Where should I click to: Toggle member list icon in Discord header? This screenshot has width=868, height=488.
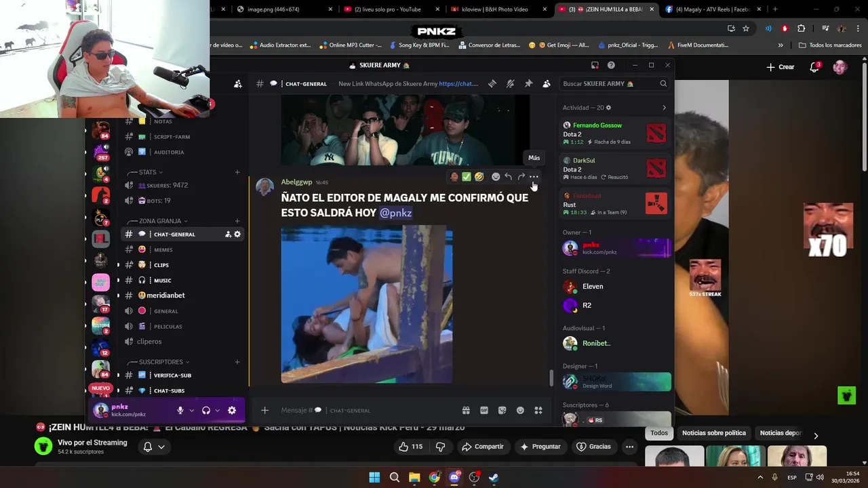[547, 83]
